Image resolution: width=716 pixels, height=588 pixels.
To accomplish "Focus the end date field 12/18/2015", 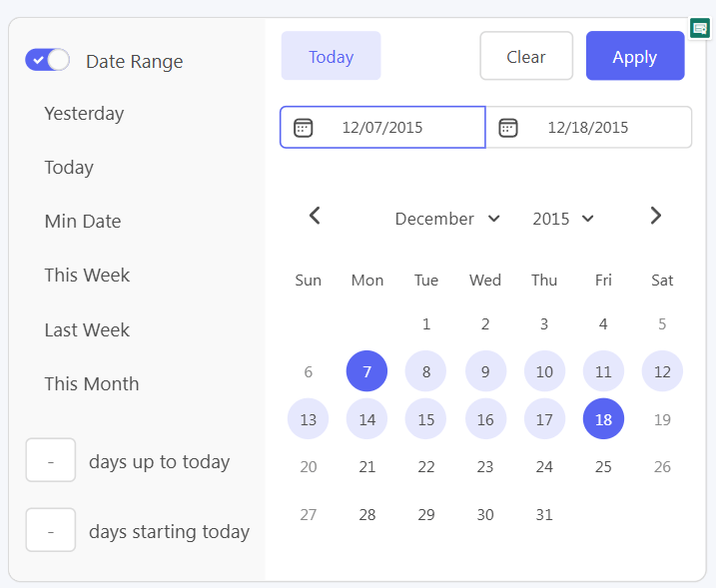I will click(588, 128).
